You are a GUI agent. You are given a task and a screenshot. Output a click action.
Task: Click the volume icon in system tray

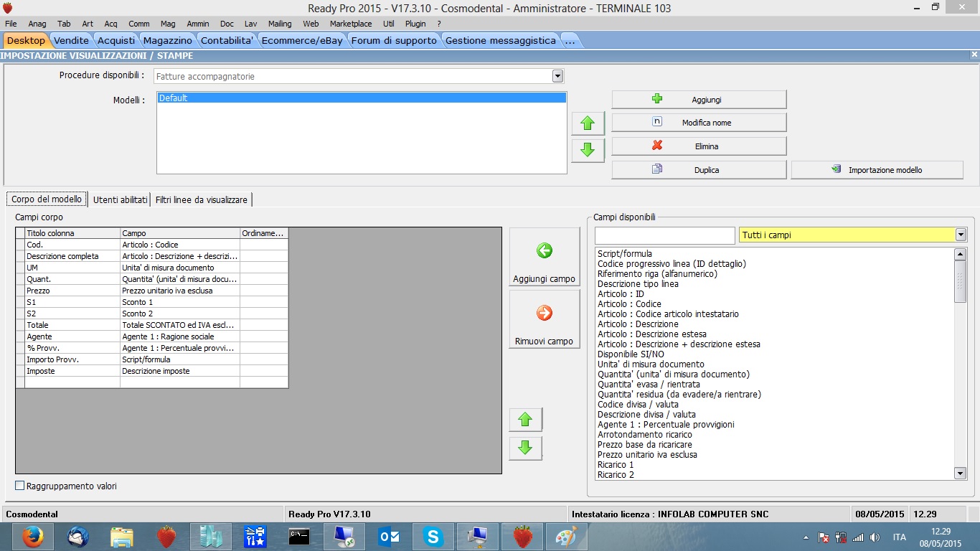(875, 537)
